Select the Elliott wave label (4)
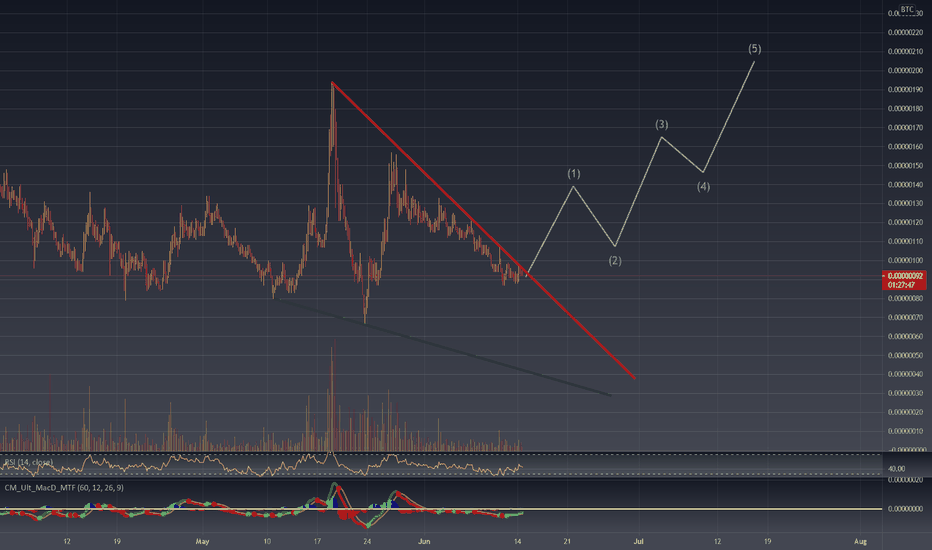Image resolution: width=932 pixels, height=550 pixels. 703,187
